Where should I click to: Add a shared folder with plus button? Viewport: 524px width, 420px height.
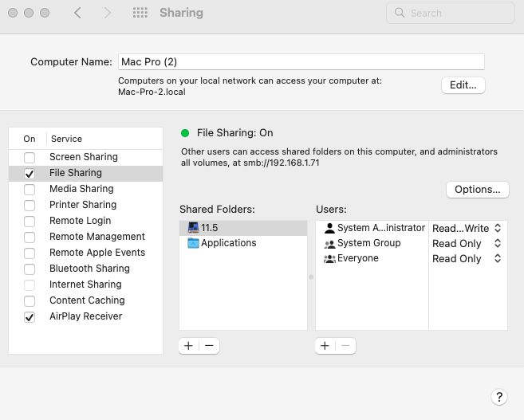click(x=189, y=346)
